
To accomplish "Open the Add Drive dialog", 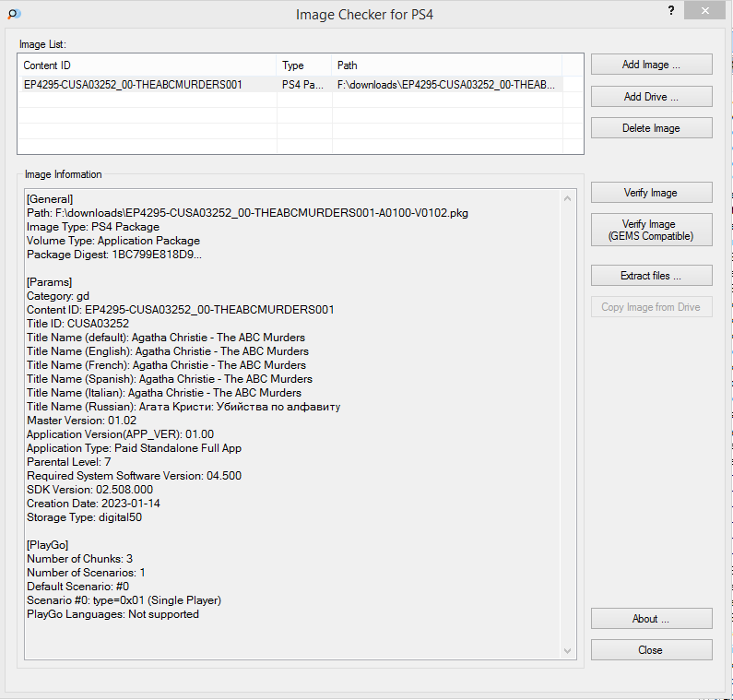I will tap(651, 97).
